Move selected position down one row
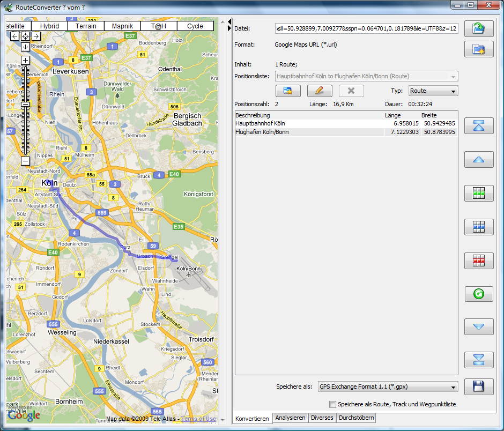 point(479,327)
